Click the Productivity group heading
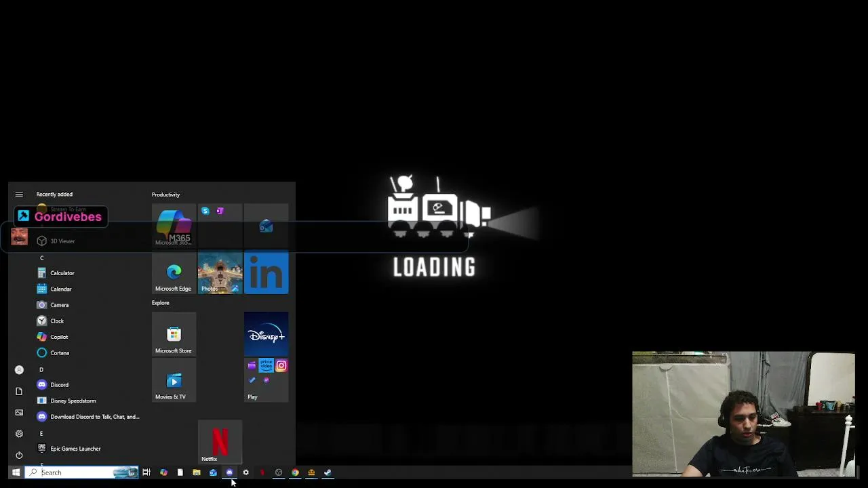The height and width of the screenshot is (488, 868). click(165, 195)
